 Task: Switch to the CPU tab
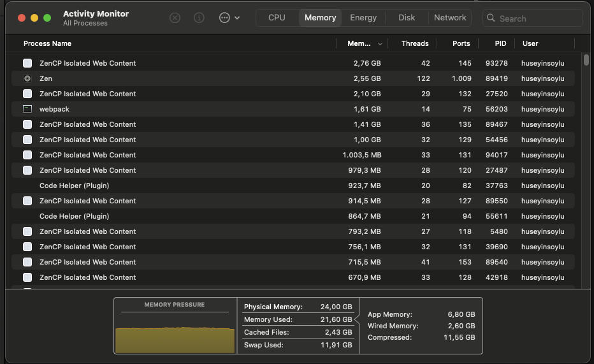[x=277, y=18]
